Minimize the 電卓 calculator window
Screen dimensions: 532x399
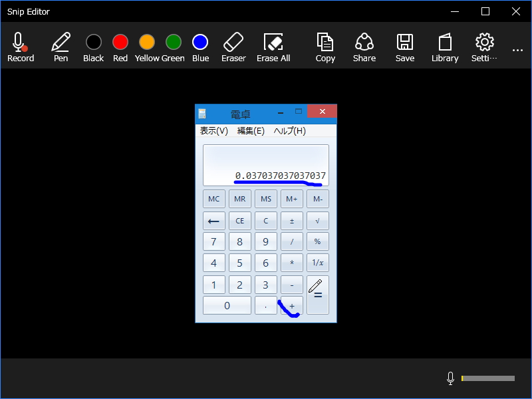pos(281,112)
